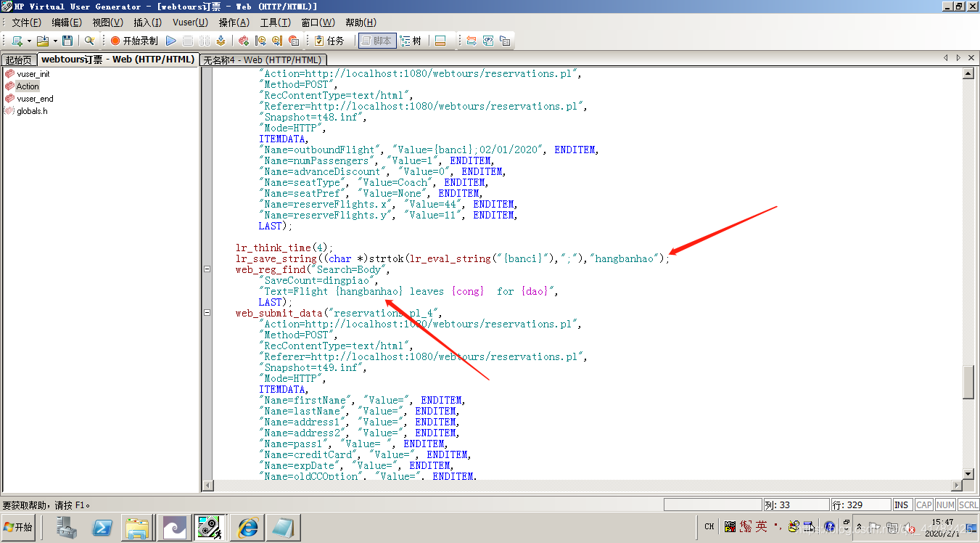Toggle the INS status bar indicator

tap(902, 505)
